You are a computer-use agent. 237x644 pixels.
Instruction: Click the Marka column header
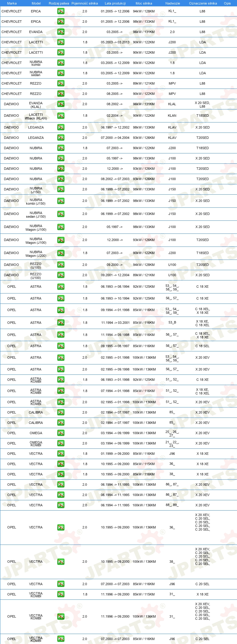pyautogui.click(x=12, y=3)
